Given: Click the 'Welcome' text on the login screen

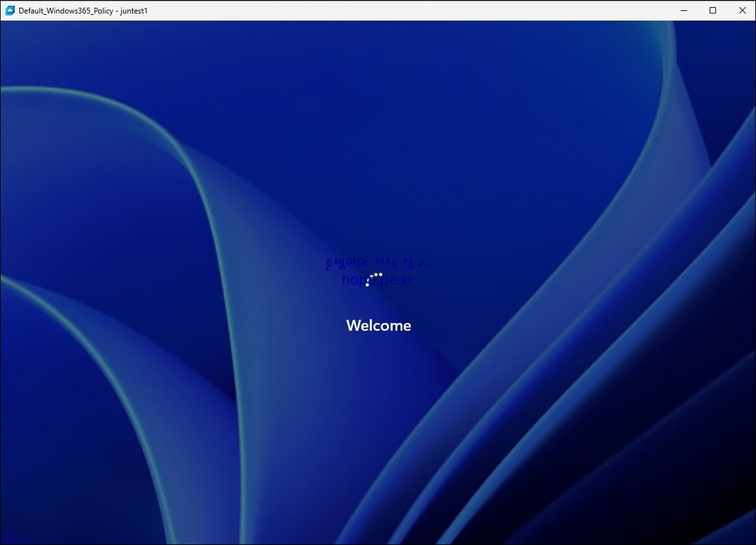Looking at the screenshot, I should click(x=379, y=326).
